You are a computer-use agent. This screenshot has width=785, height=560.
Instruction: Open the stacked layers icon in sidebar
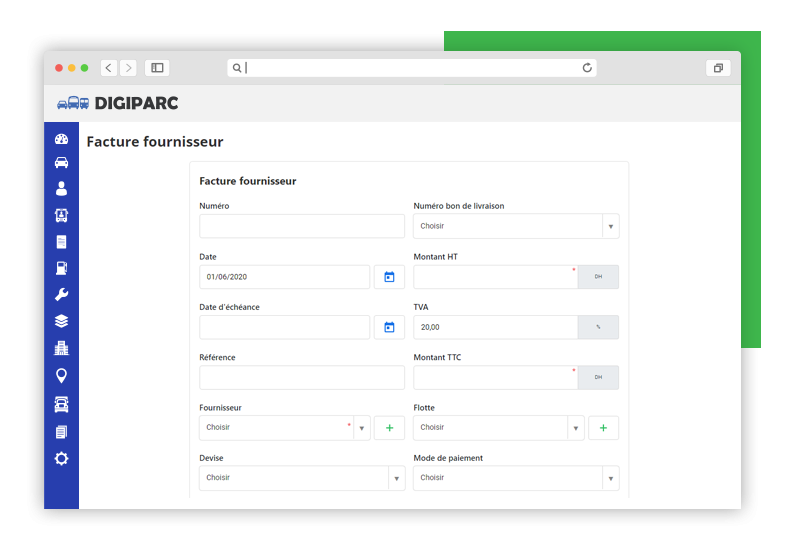62,321
